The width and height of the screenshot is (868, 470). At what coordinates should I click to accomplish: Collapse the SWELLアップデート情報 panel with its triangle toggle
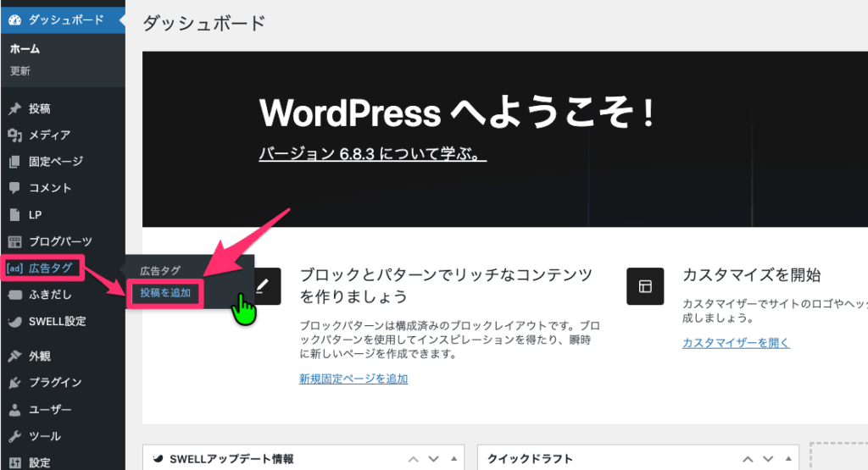[454, 459]
